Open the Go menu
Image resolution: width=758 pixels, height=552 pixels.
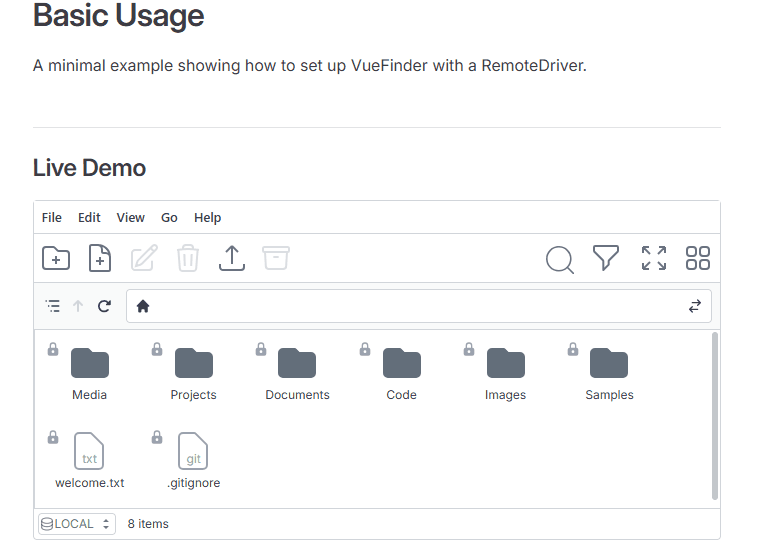coord(169,218)
